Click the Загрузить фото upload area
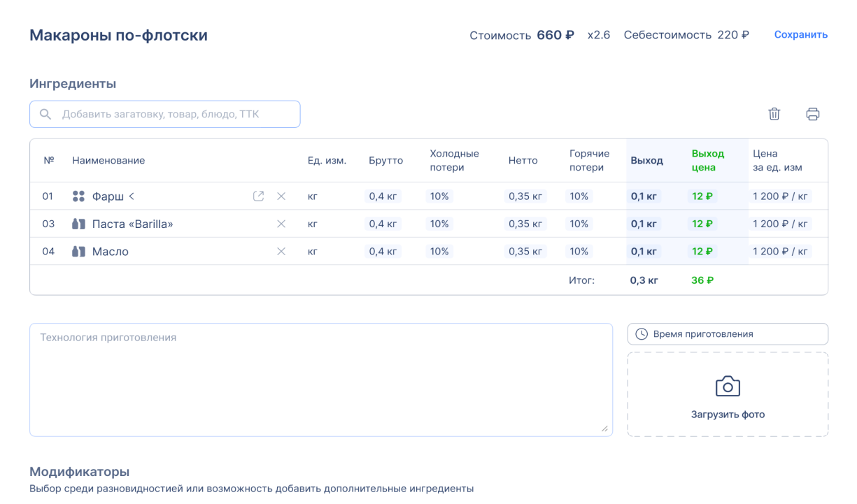857x504 pixels. click(x=728, y=414)
